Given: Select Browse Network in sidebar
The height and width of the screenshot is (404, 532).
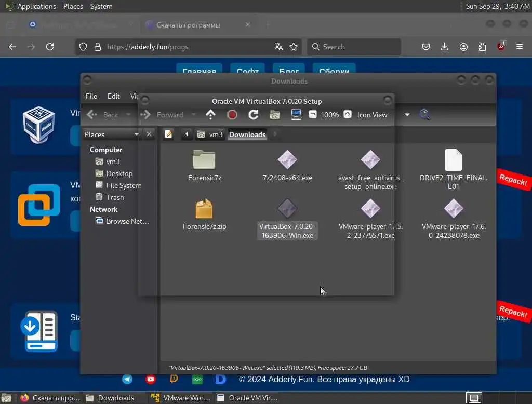Looking at the screenshot, I should point(122,221).
